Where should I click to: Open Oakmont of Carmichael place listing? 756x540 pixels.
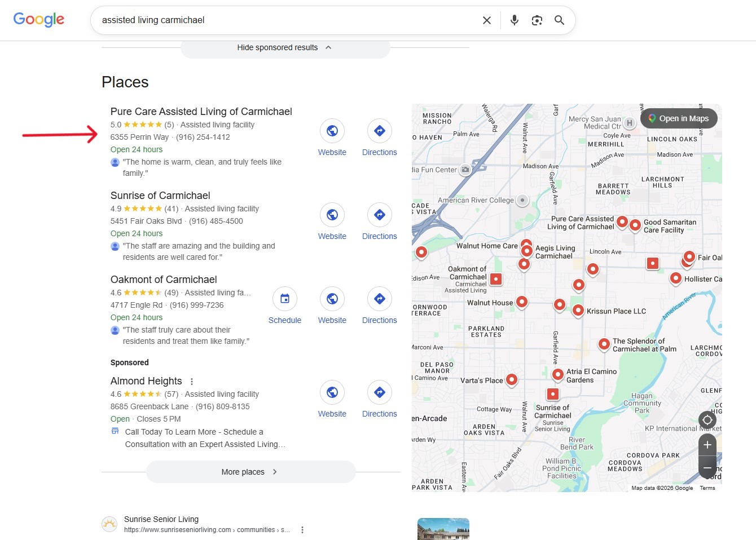coord(164,280)
